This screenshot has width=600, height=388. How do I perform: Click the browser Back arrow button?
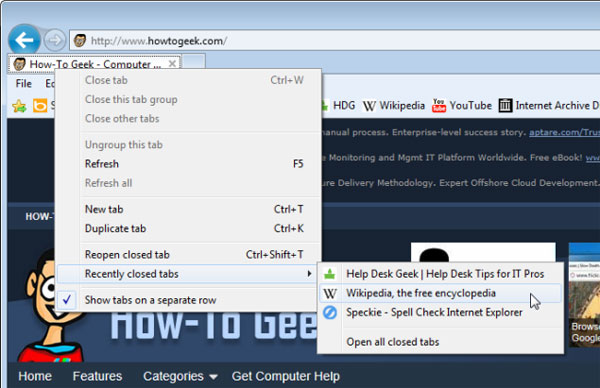pyautogui.click(x=24, y=39)
